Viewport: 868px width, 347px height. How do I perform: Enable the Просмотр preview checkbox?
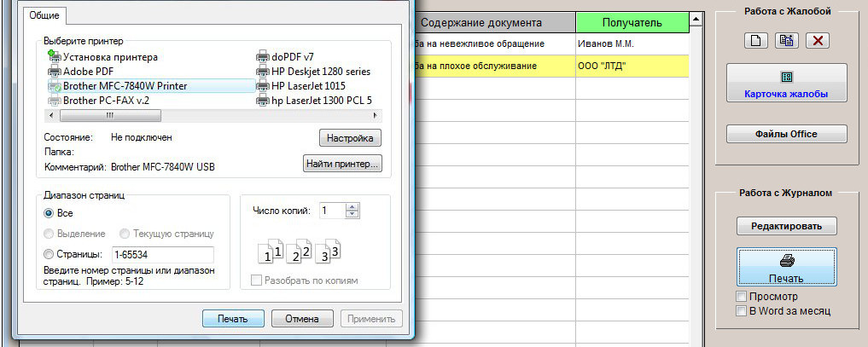coord(741,296)
